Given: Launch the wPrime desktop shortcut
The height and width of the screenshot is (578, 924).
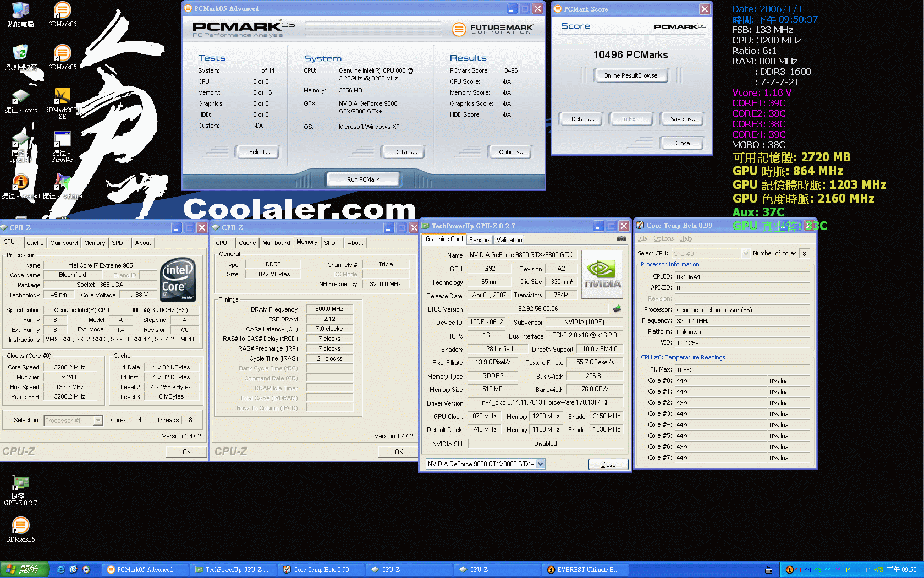Looking at the screenshot, I should click(x=62, y=186).
